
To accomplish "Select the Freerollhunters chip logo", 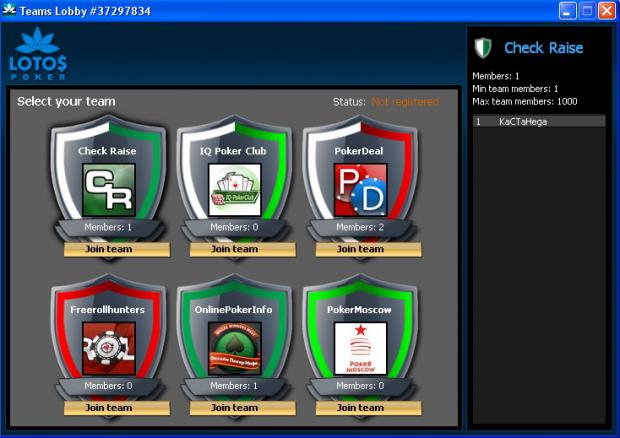I will click(x=109, y=348).
